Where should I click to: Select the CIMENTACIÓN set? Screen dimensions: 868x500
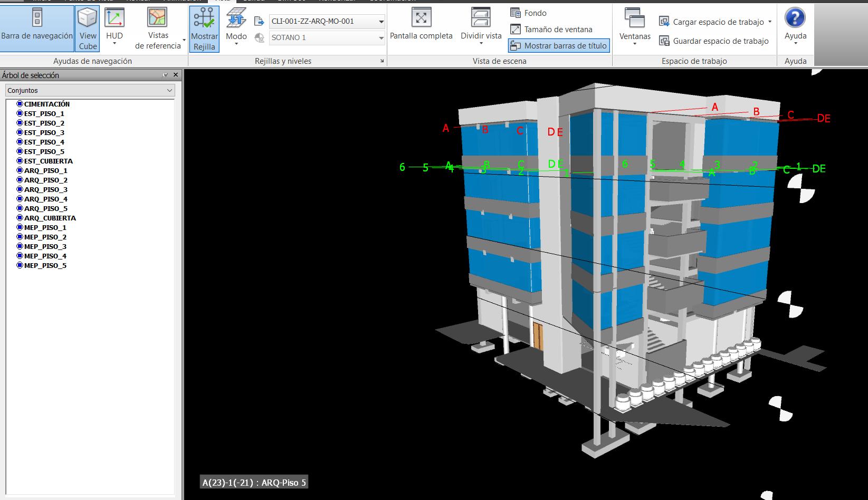[x=43, y=104]
